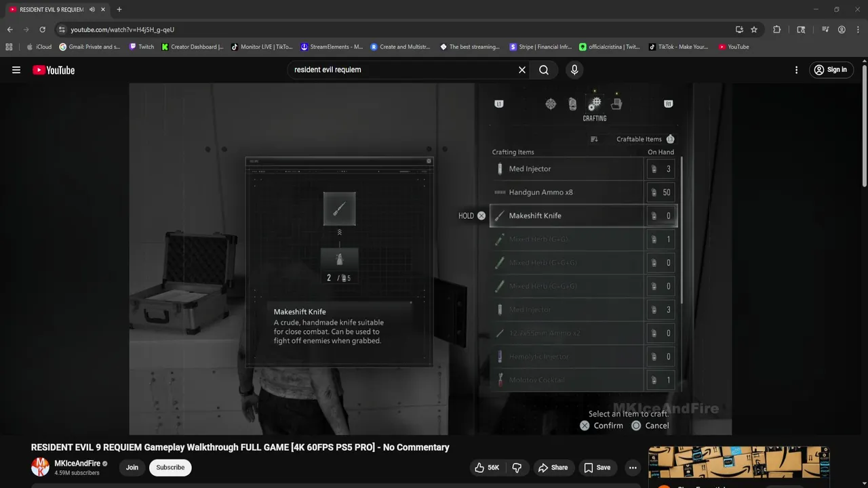Toggle the Craftable Items filter
This screenshot has width=868, height=488.
pyautogui.click(x=646, y=140)
